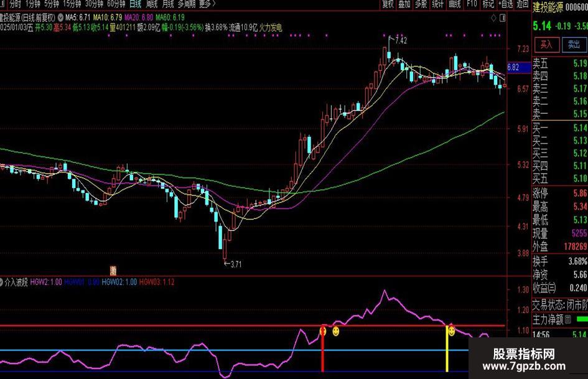The width and height of the screenshot is (588, 379).
Task: Select the yellow vertical signal bar
Action: pyautogui.click(x=447, y=349)
